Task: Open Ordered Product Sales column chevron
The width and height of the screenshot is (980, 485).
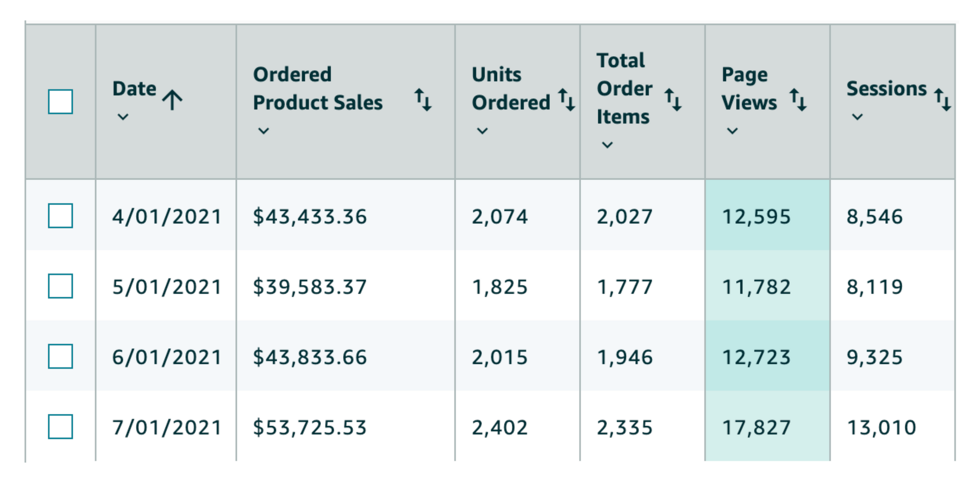Action: [264, 131]
